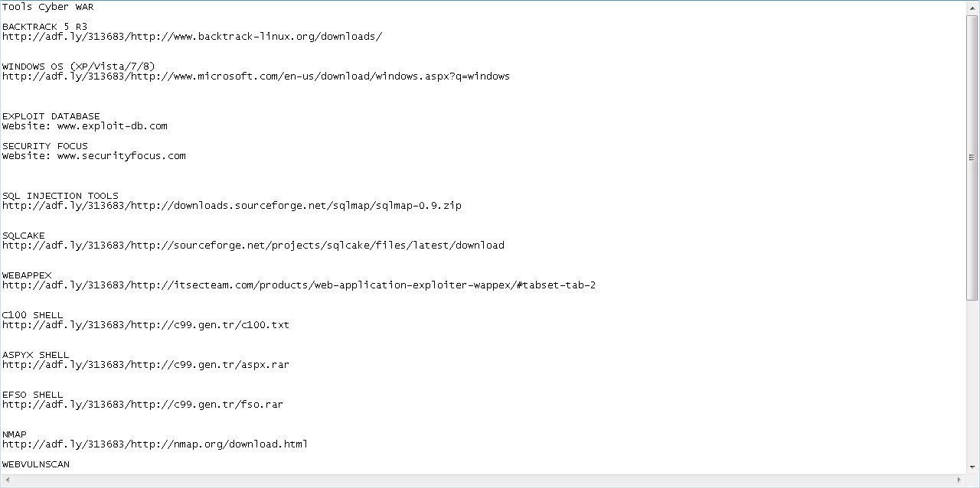Click the 'Tools Cyber WAR' title text
The height and width of the screenshot is (488, 980).
click(x=48, y=7)
